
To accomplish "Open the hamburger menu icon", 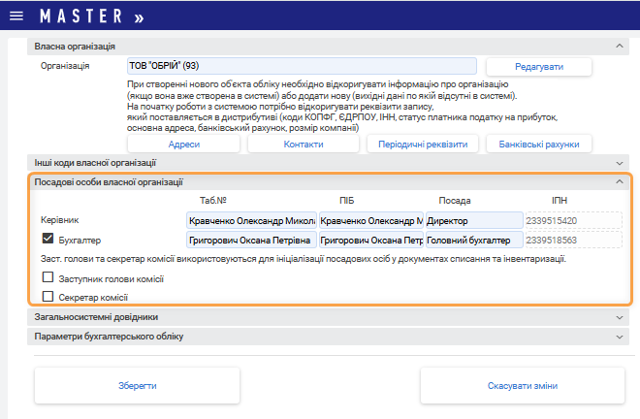I will (x=15, y=17).
